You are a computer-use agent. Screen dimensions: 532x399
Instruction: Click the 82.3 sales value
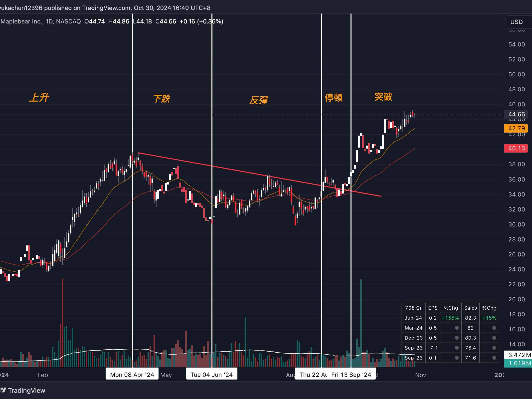pos(470,318)
